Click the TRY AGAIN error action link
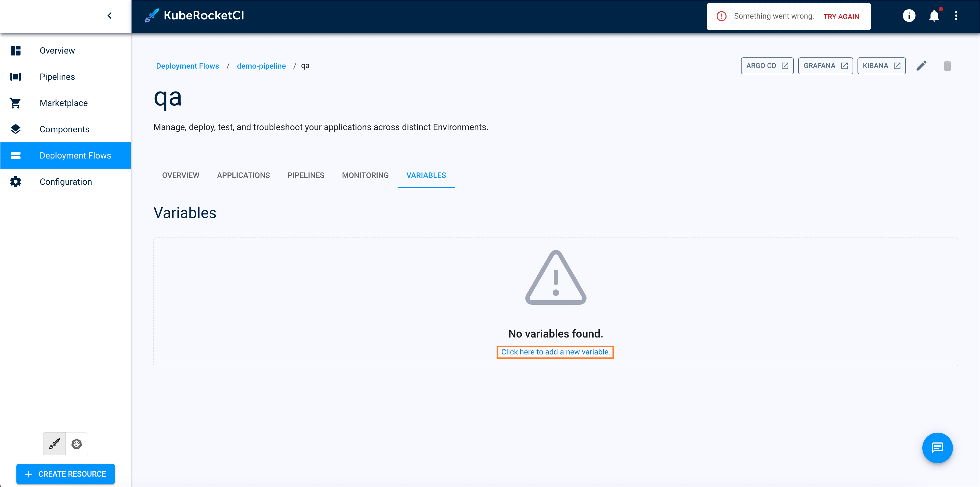Image resolution: width=980 pixels, height=487 pixels. click(x=842, y=16)
